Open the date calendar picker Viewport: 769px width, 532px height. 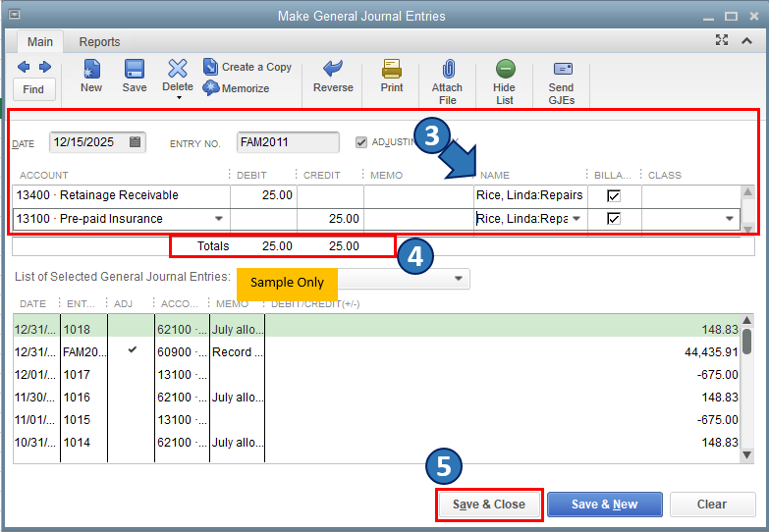pos(135,142)
